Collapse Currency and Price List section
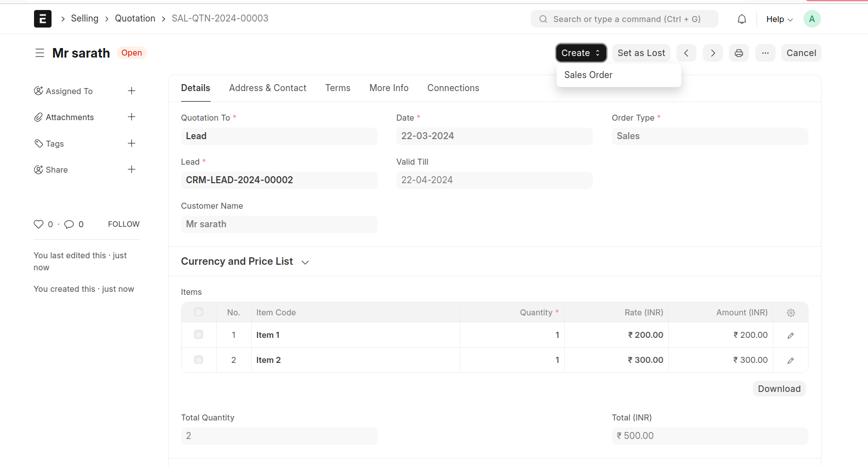 pos(305,262)
